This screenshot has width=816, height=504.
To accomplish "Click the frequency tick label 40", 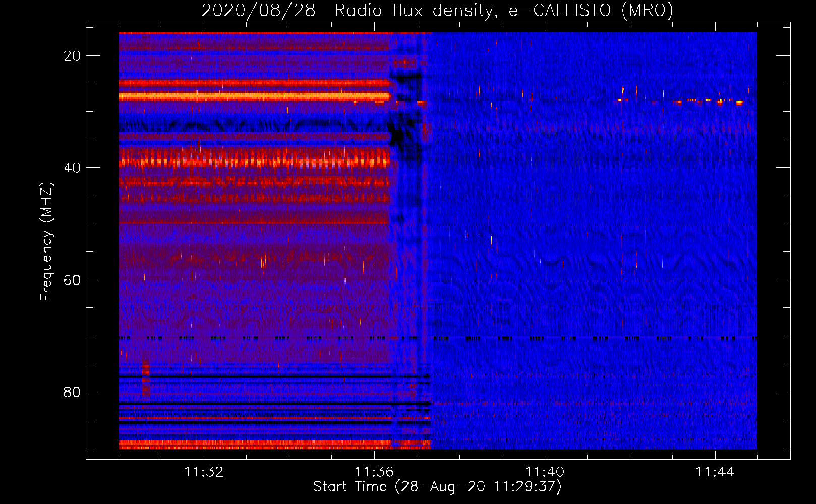I will 72,168.
